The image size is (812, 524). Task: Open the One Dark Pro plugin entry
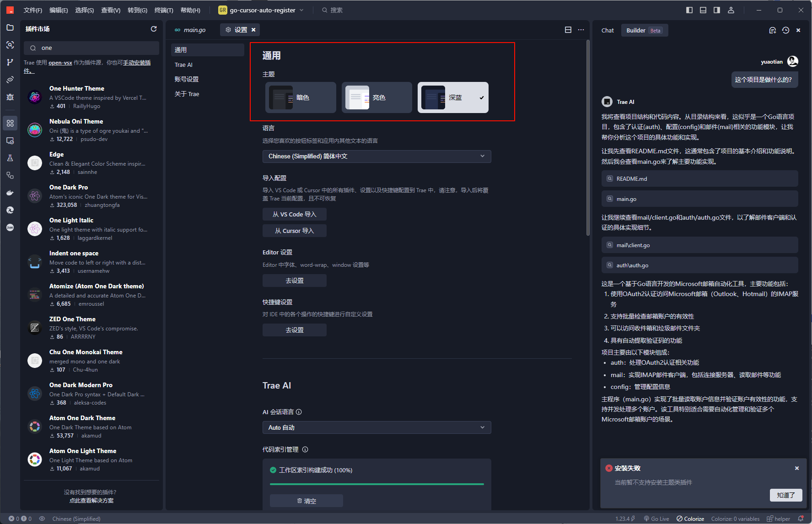pos(91,196)
